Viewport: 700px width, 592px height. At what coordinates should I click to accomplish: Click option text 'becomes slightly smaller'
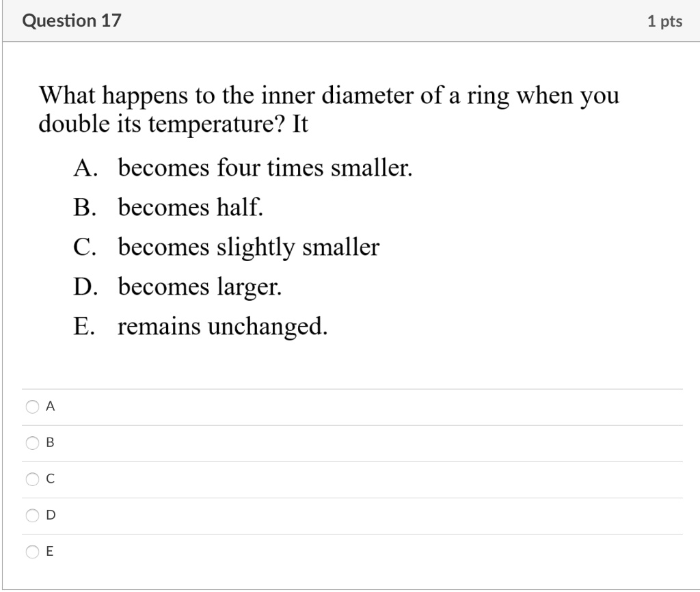[249, 247]
